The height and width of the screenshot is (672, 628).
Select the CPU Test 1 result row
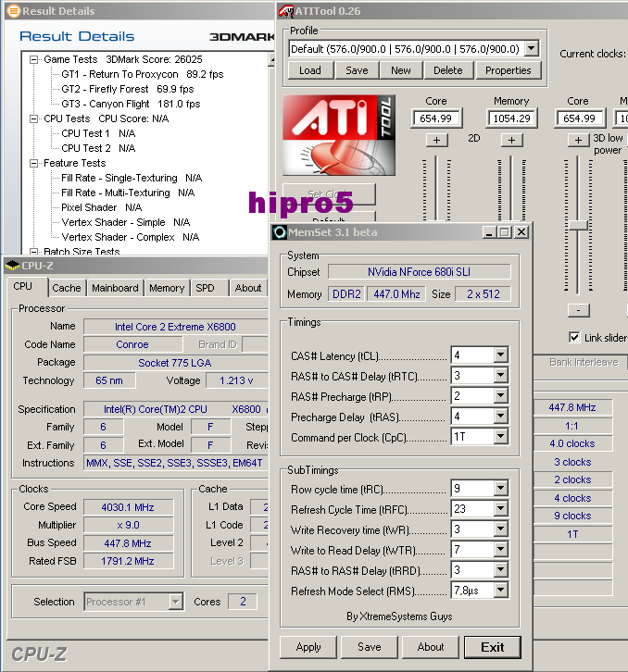[x=98, y=133]
